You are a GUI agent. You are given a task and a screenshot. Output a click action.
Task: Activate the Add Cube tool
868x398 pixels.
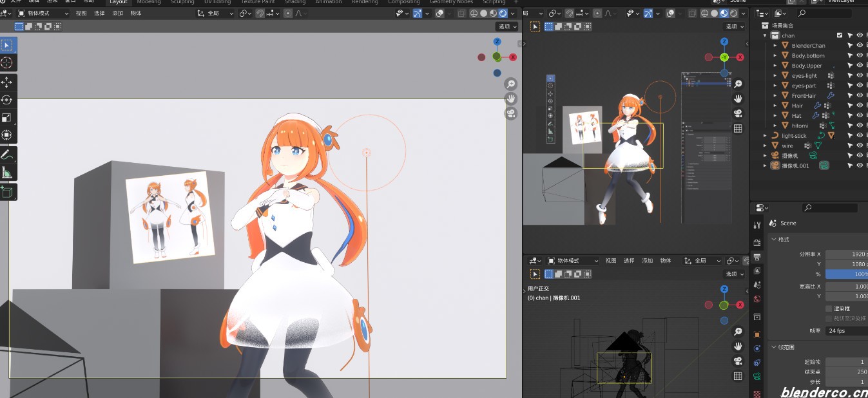click(8, 192)
